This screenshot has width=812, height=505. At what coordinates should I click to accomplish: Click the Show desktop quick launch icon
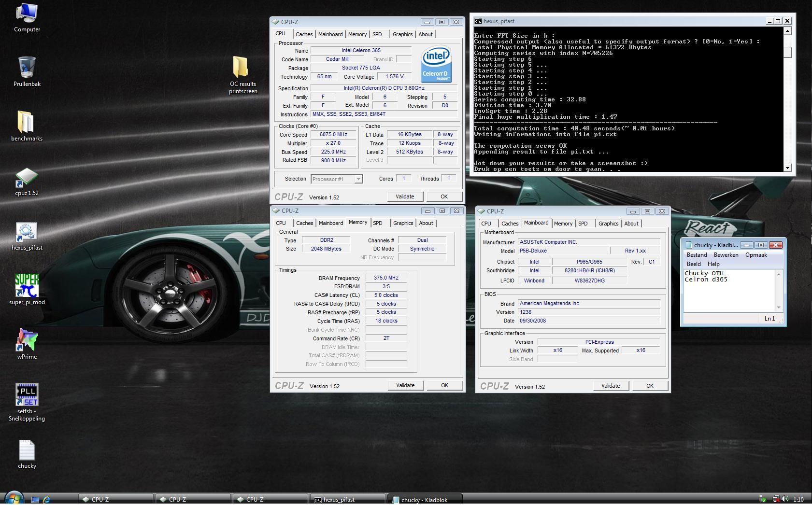coord(35,500)
